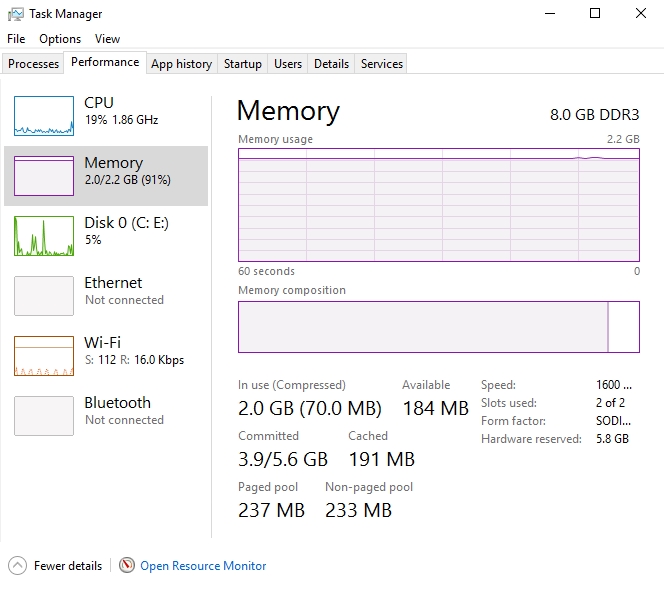
Task: Click the Disk 0 (C: E:) label
Action: click(127, 222)
